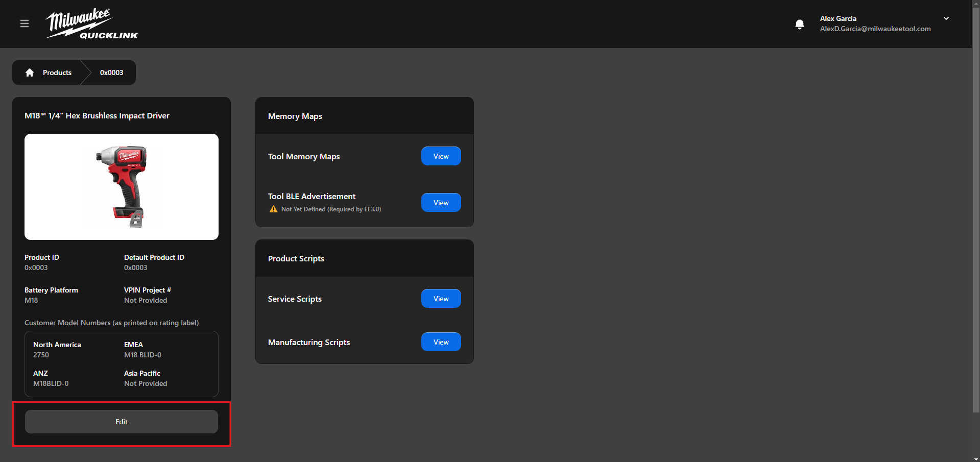View Tool Memory Maps
The width and height of the screenshot is (980, 462).
coord(441,156)
